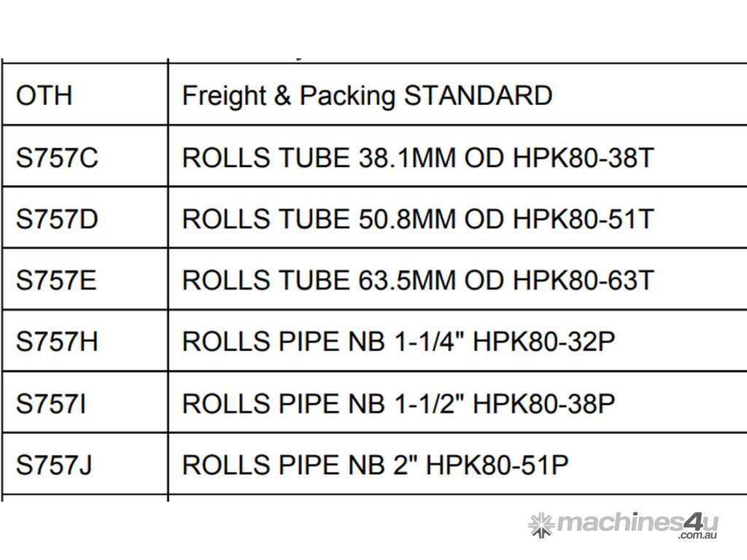
Task: Select part code S757E
Action: tap(55, 281)
